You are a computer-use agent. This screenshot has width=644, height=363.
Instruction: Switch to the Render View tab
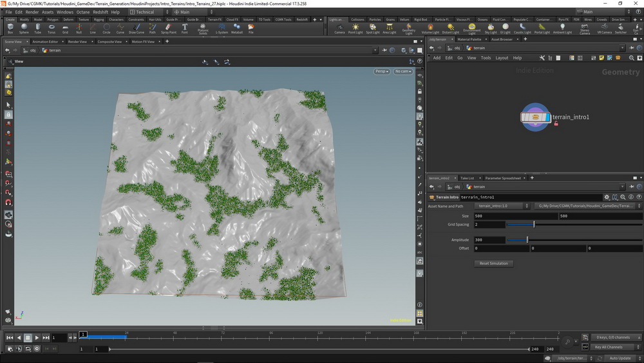[x=77, y=41]
